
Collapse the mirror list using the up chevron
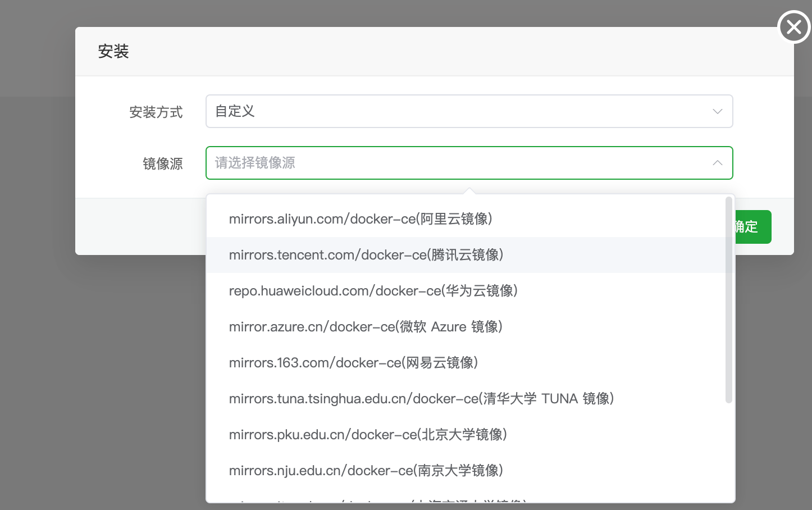coord(717,163)
